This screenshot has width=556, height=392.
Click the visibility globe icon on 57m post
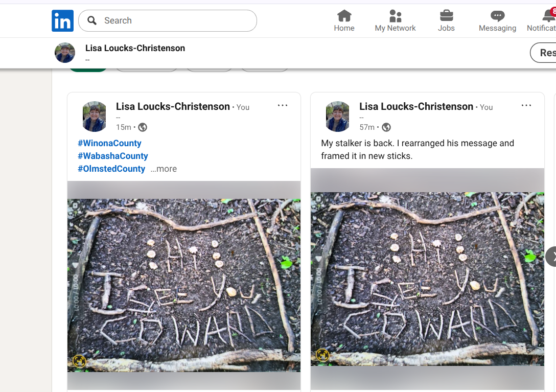[x=386, y=127]
